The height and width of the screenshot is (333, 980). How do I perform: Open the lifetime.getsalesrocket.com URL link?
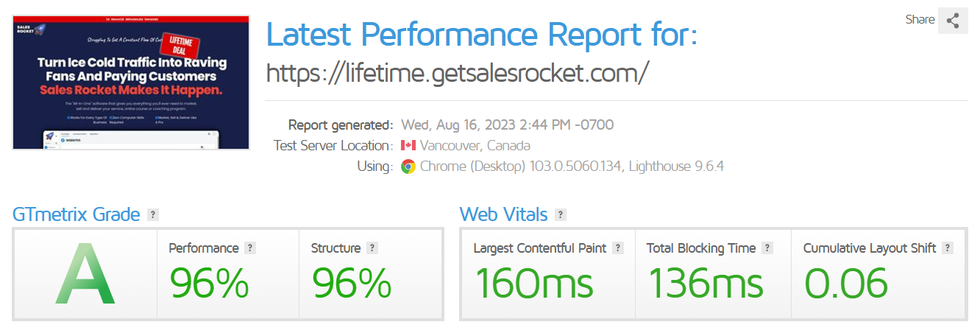[x=458, y=72]
